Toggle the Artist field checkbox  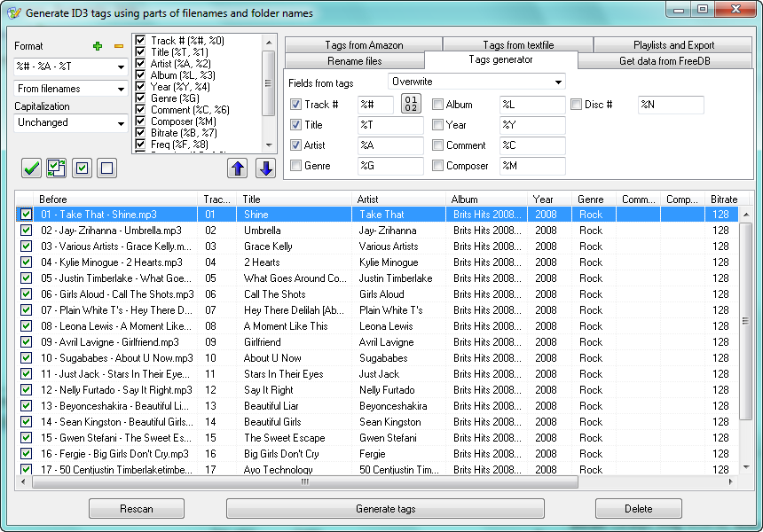(x=295, y=145)
